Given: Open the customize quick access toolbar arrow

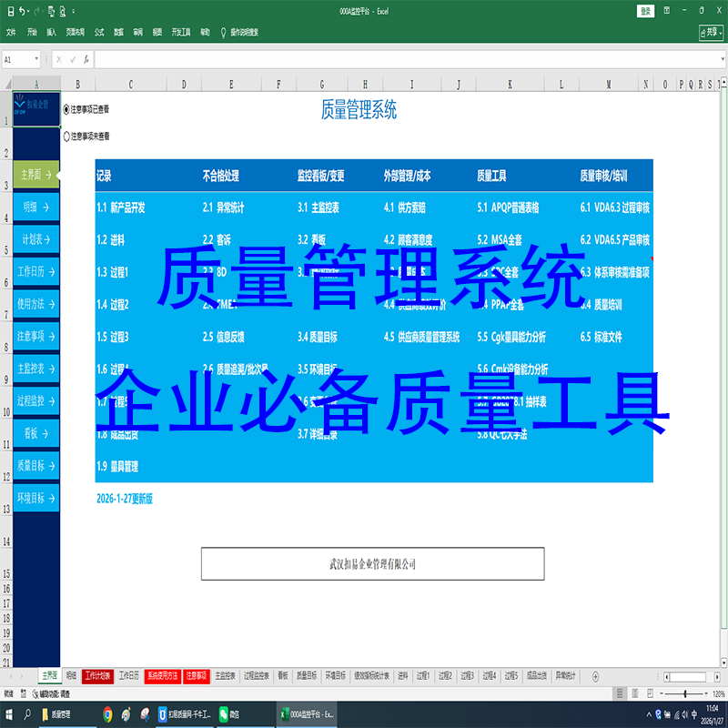Looking at the screenshot, I should pyautogui.click(x=74, y=11).
